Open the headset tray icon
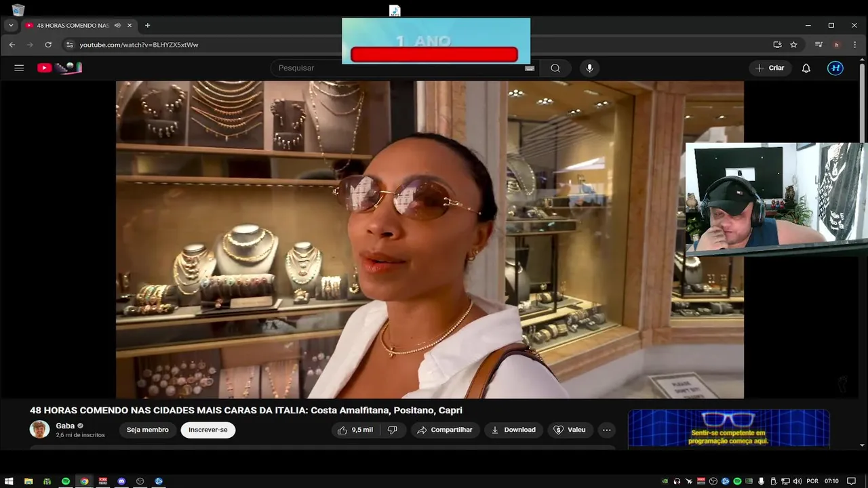The width and height of the screenshot is (868, 488). pyautogui.click(x=677, y=481)
